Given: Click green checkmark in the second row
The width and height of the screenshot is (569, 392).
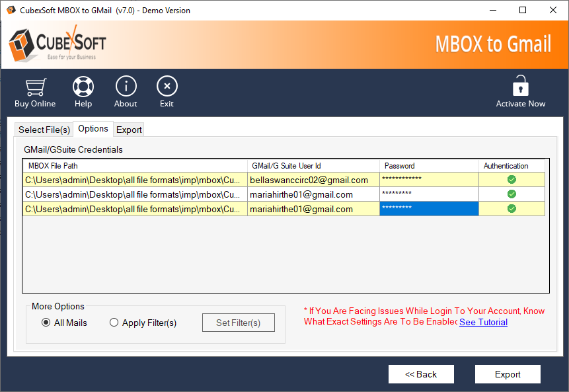Looking at the screenshot, I should pyautogui.click(x=512, y=194).
